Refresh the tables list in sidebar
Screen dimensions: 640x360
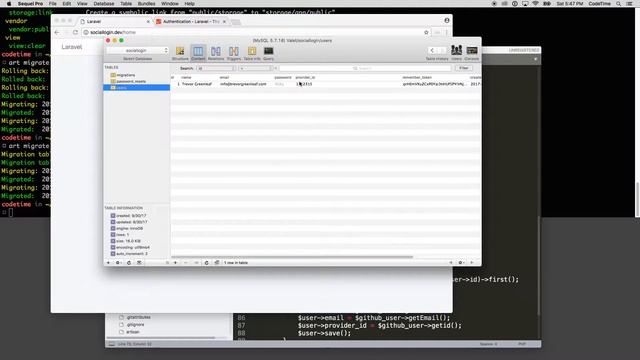click(x=129, y=263)
